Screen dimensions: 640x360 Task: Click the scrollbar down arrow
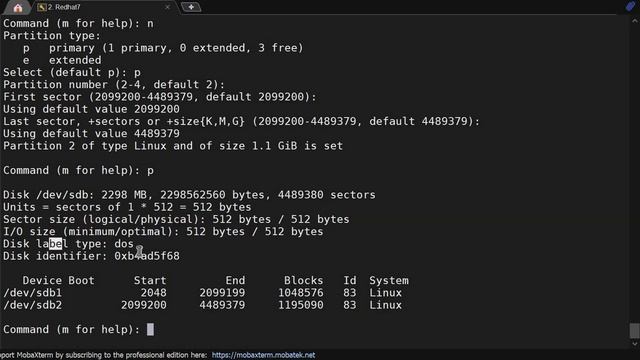coord(634,344)
